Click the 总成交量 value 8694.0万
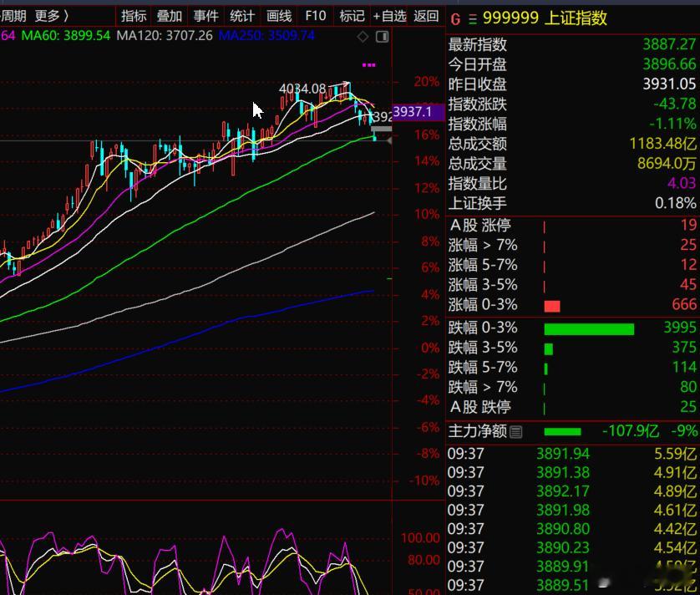 coord(667,164)
